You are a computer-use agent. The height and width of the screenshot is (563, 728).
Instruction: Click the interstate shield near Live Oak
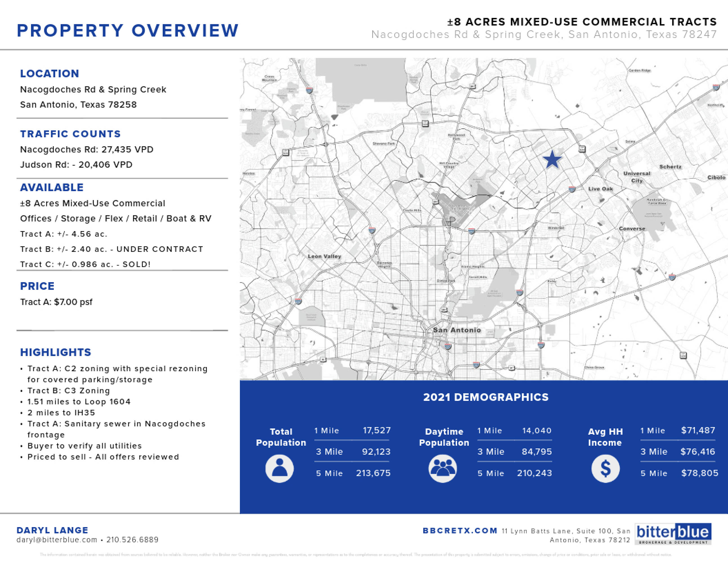click(x=572, y=189)
